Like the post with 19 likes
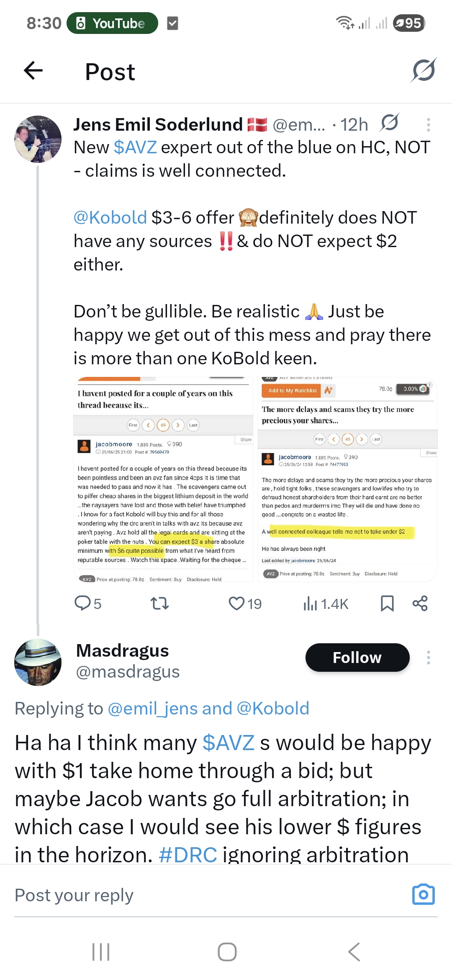 tap(237, 603)
